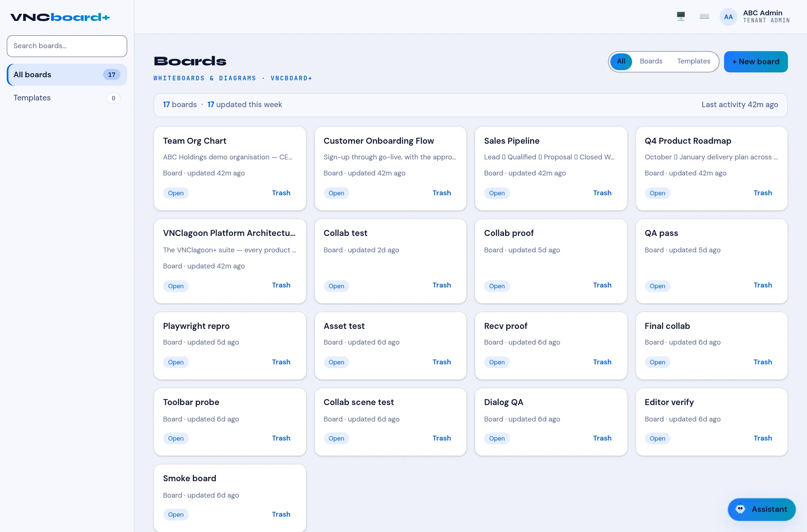Trash the Final collab board
Viewport: 807px width, 532px height.
coord(763,362)
